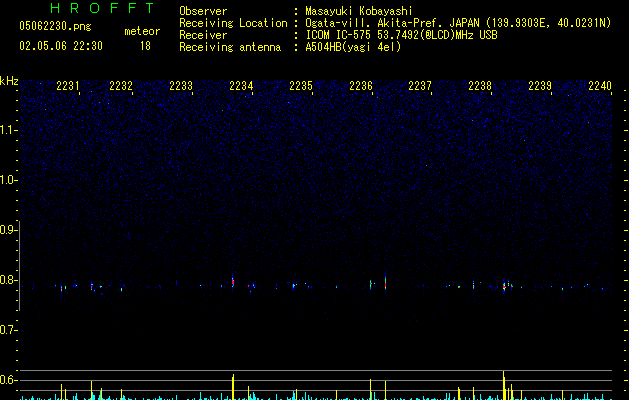Click the 2234 time marker
This screenshot has height=400, width=629.
pyautogui.click(x=241, y=86)
